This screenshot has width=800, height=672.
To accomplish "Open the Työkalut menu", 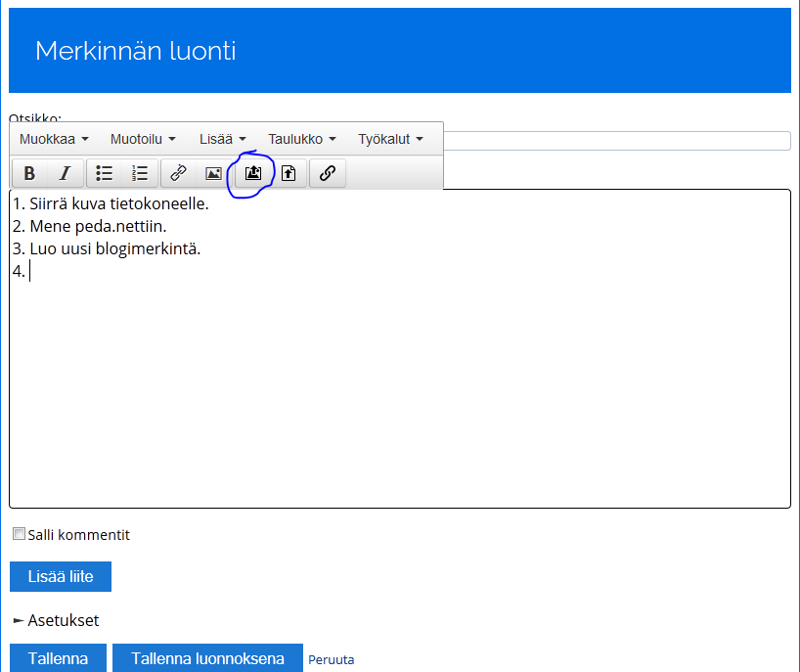I will point(390,139).
